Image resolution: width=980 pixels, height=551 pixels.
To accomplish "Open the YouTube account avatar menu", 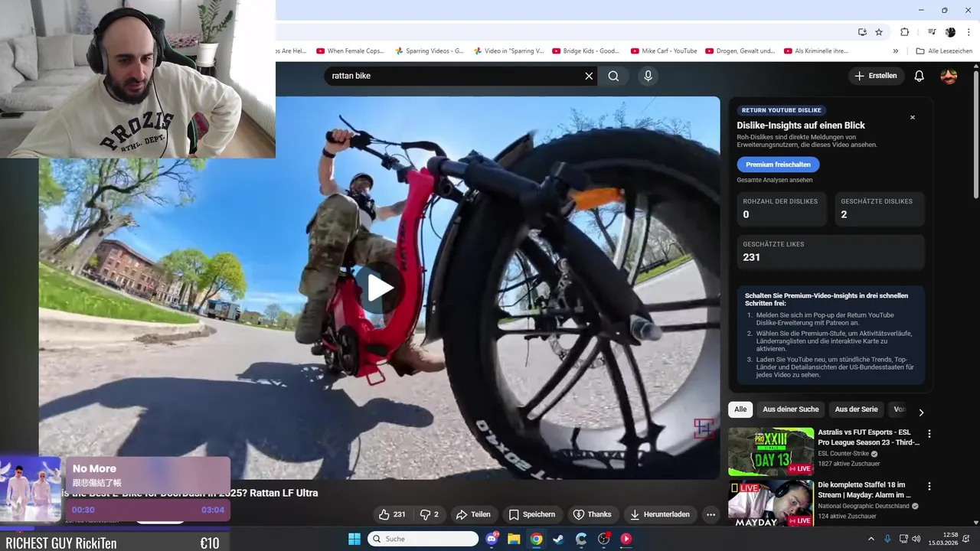I will point(949,76).
